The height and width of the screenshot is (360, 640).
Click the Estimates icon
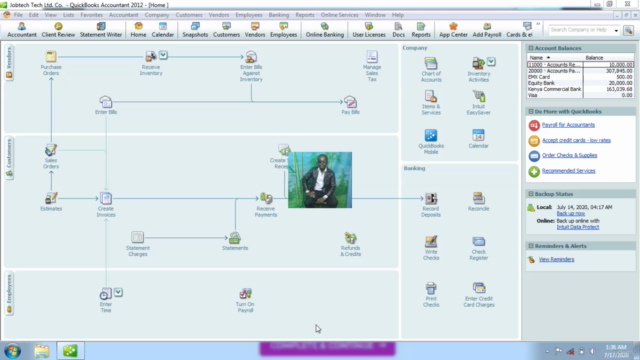[51, 198]
